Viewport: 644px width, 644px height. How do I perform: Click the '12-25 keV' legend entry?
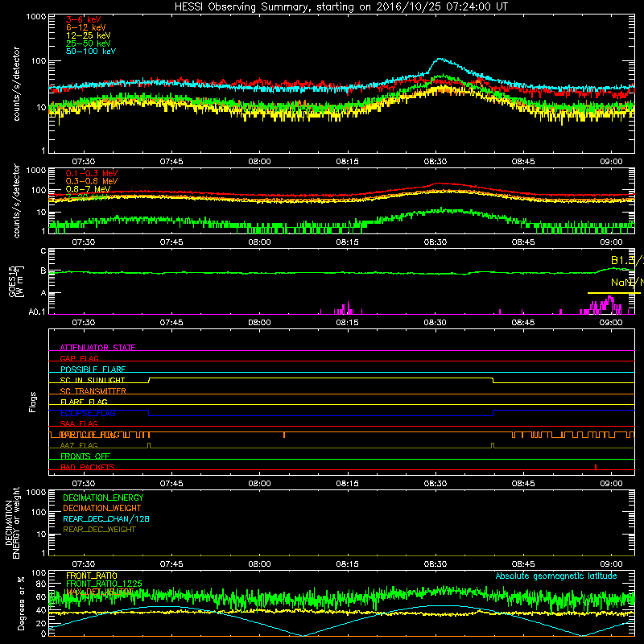tap(89, 35)
